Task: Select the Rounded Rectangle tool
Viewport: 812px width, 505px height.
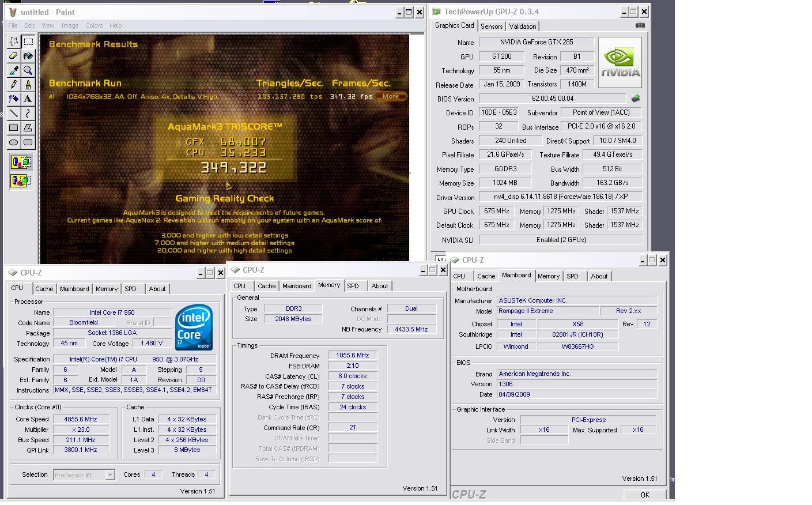Action: [28, 142]
